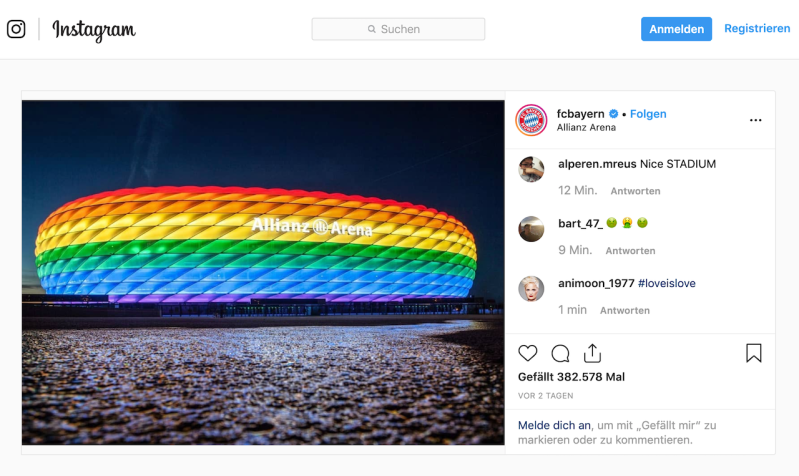Share the post via share icon
The height and width of the screenshot is (476, 799).
click(592, 353)
